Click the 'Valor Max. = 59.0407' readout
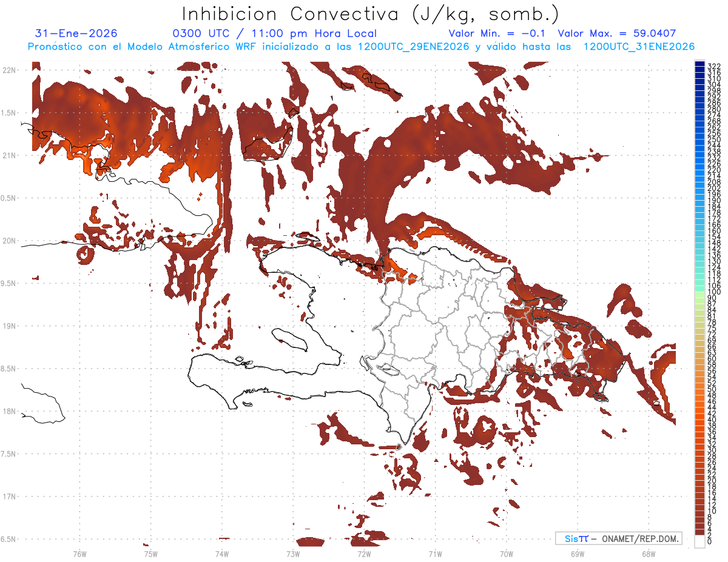This screenshot has width=728, height=562. click(x=617, y=33)
